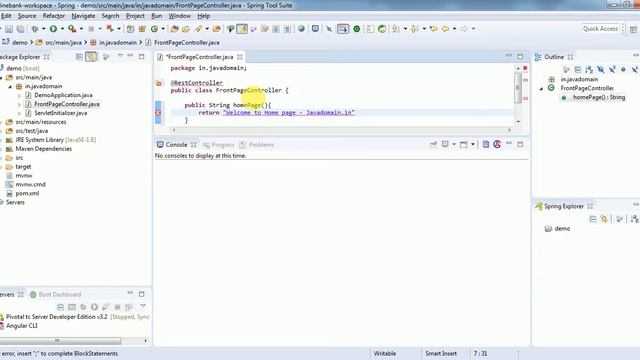Open the External Tools dropdown arrow

[x=81, y=29]
